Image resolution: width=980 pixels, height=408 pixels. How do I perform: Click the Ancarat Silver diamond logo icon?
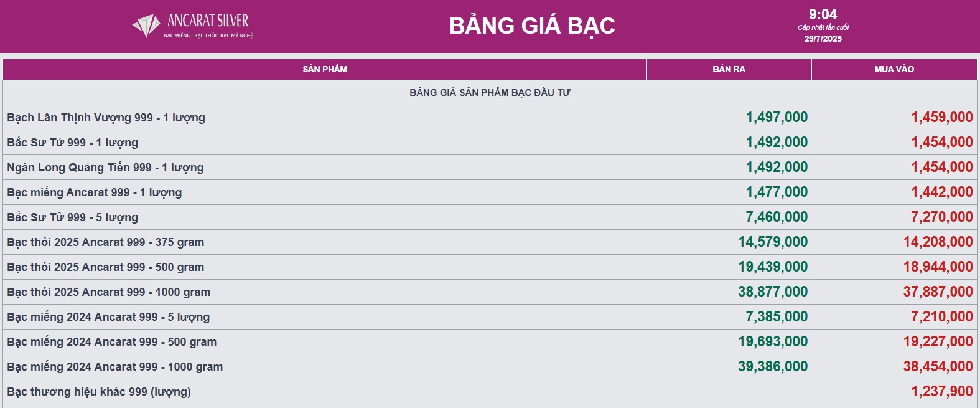pyautogui.click(x=146, y=26)
